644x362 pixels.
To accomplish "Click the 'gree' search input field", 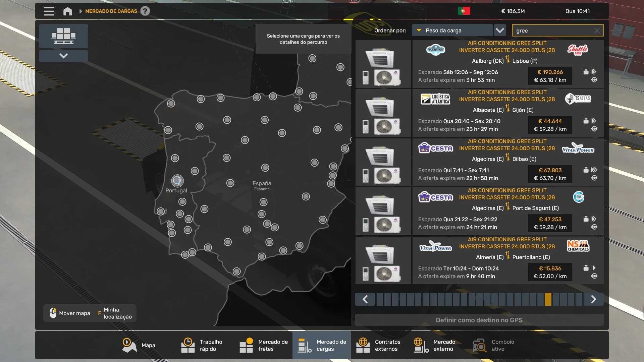I will pyautogui.click(x=553, y=31).
